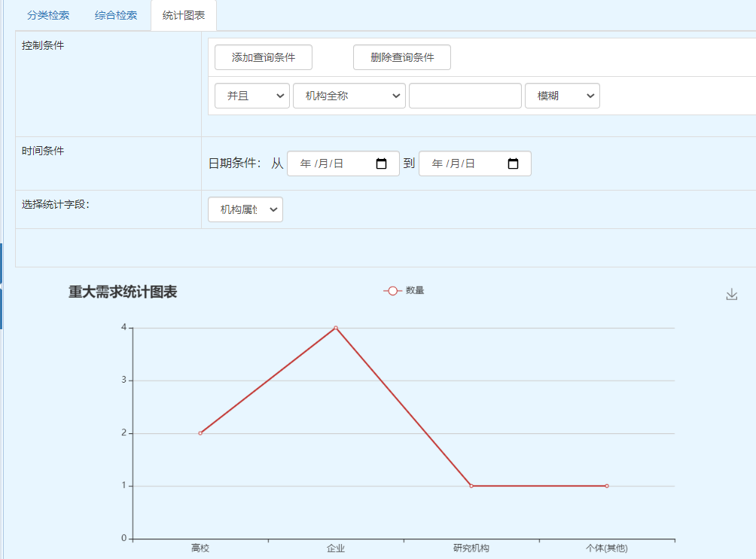The width and height of the screenshot is (756, 559).
Task: Open the 机构属性 statistics field dropdown
Action: pos(245,209)
